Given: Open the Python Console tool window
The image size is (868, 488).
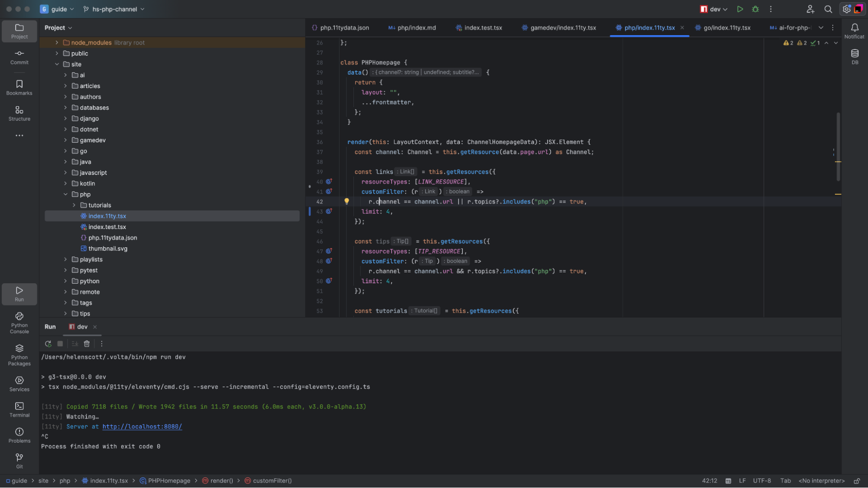Looking at the screenshot, I should 19,323.
